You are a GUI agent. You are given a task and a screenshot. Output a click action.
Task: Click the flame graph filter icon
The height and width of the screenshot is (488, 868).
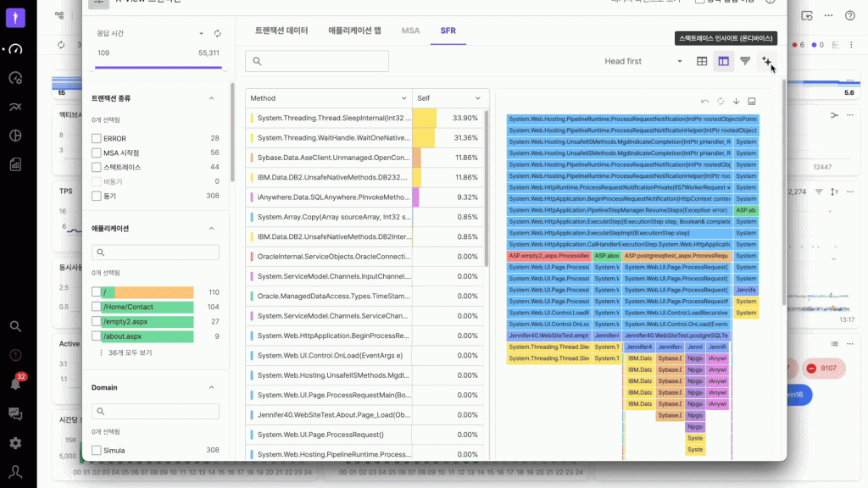tap(745, 61)
